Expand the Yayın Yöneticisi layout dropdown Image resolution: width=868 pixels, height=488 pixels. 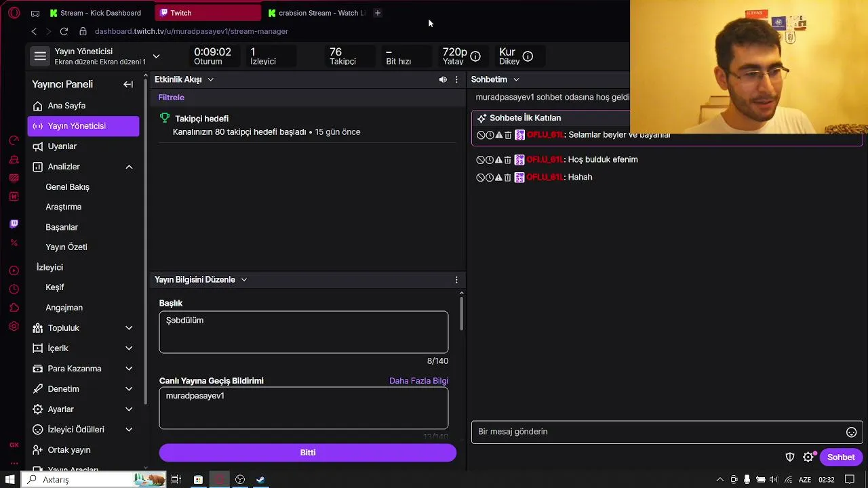click(x=156, y=56)
